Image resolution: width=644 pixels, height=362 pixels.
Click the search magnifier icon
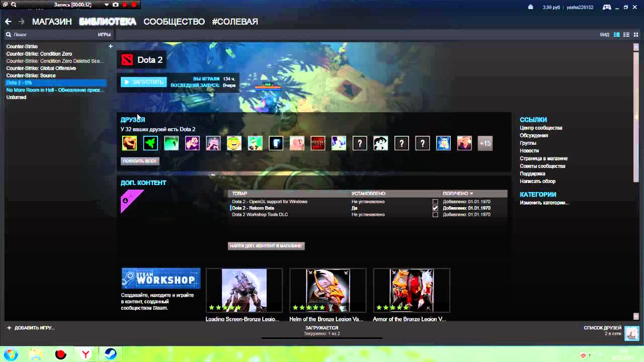click(x=9, y=35)
